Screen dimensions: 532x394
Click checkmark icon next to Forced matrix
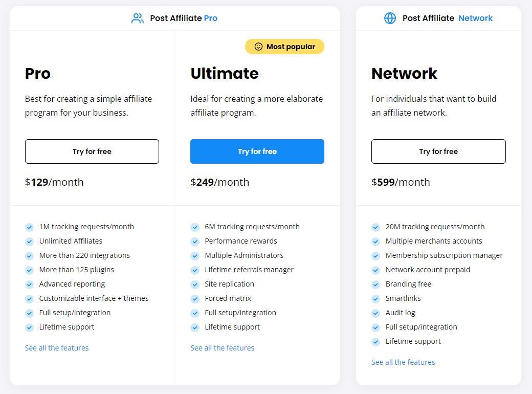195,299
